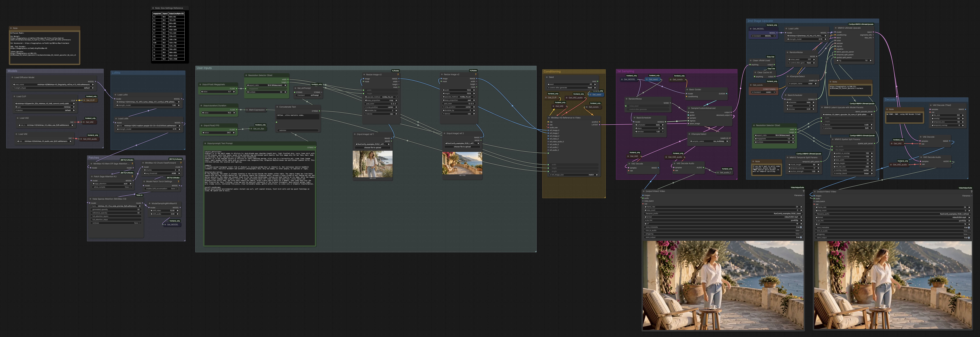The image size is (980, 337).
Task: Open help for first Resize Image v2 node
Action: pyautogui.click(x=398, y=74)
